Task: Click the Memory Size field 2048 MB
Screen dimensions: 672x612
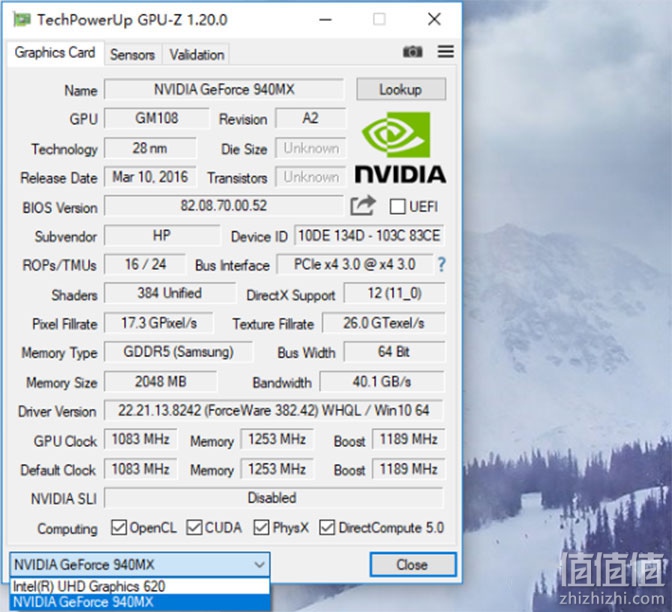Action: pyautogui.click(x=161, y=381)
